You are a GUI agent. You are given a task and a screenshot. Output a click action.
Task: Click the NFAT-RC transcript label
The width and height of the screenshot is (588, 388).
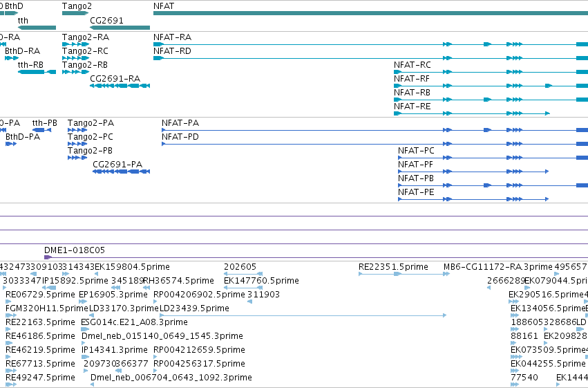click(412, 64)
